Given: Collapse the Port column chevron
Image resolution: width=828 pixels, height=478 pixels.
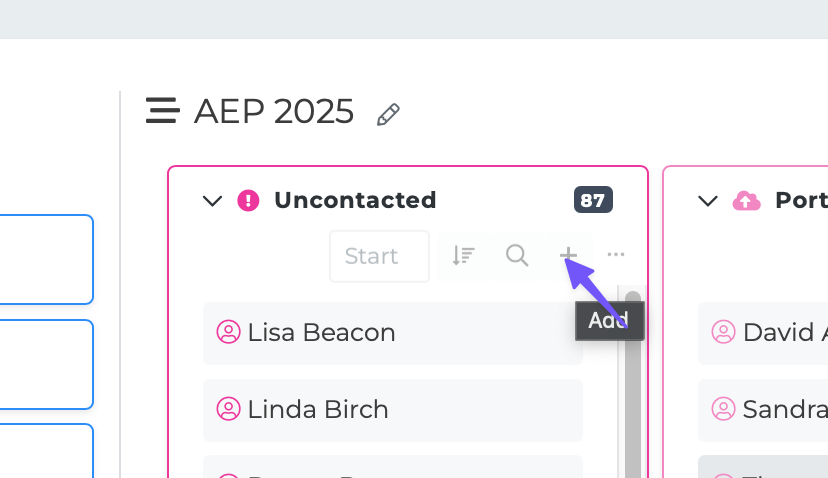Looking at the screenshot, I should coord(708,201).
